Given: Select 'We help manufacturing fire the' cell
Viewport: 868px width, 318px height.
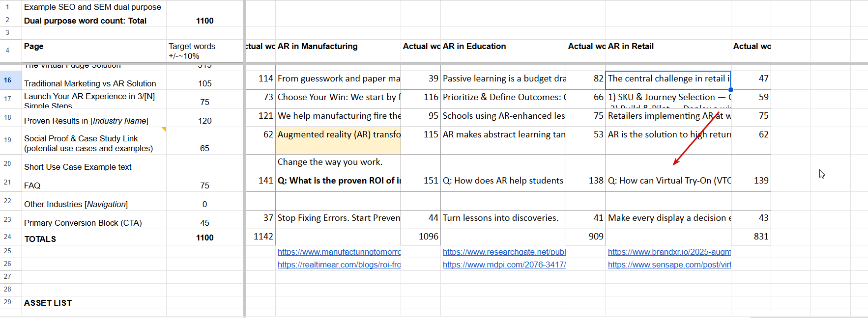Looking at the screenshot, I should click(x=338, y=118).
